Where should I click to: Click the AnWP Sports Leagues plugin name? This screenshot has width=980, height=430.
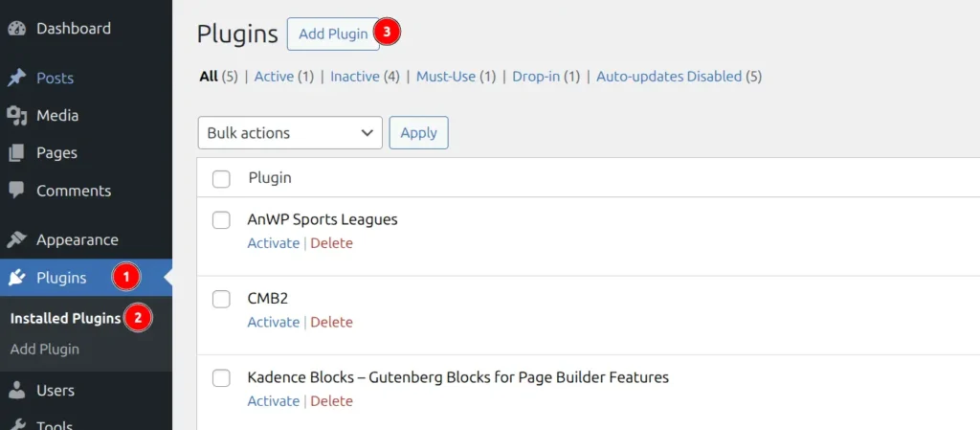(x=323, y=219)
